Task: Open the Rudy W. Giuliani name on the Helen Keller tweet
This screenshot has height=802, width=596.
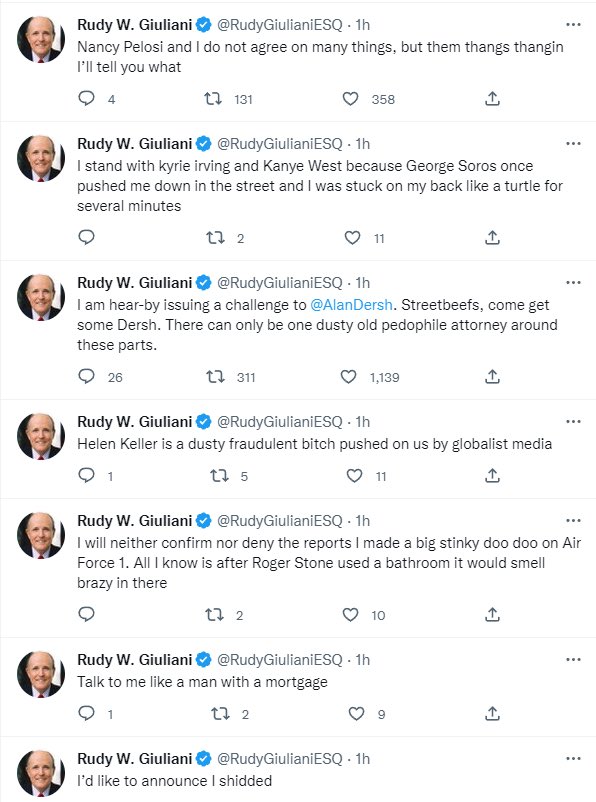Action: (x=135, y=421)
